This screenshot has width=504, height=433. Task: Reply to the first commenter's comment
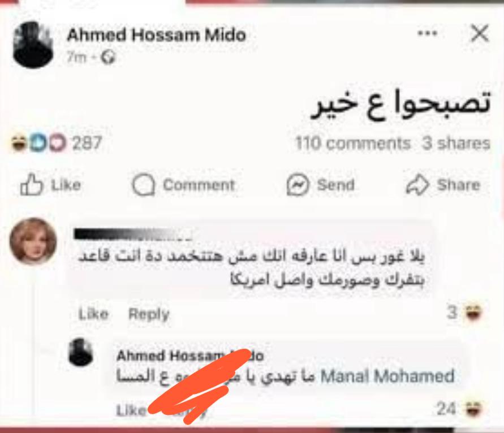pyautogui.click(x=149, y=314)
